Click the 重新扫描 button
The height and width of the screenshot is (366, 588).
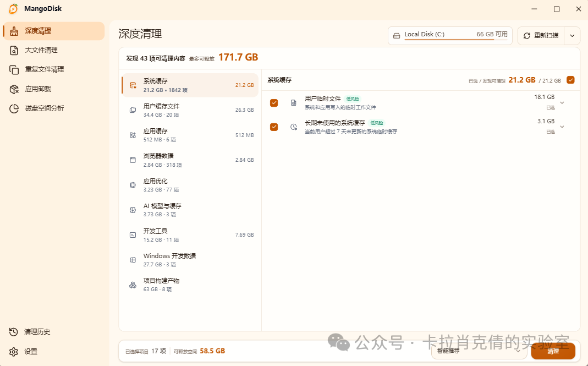[x=541, y=36]
